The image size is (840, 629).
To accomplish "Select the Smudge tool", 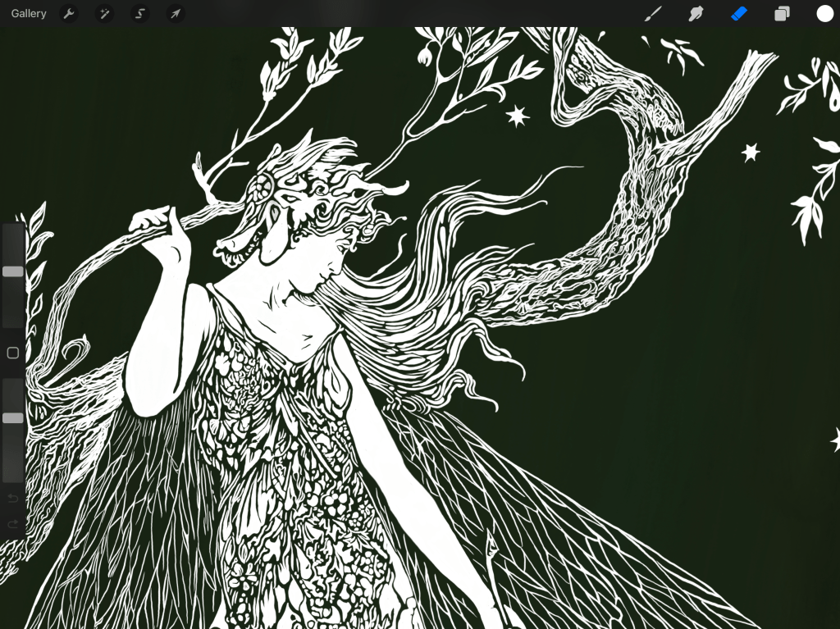I will [696, 14].
